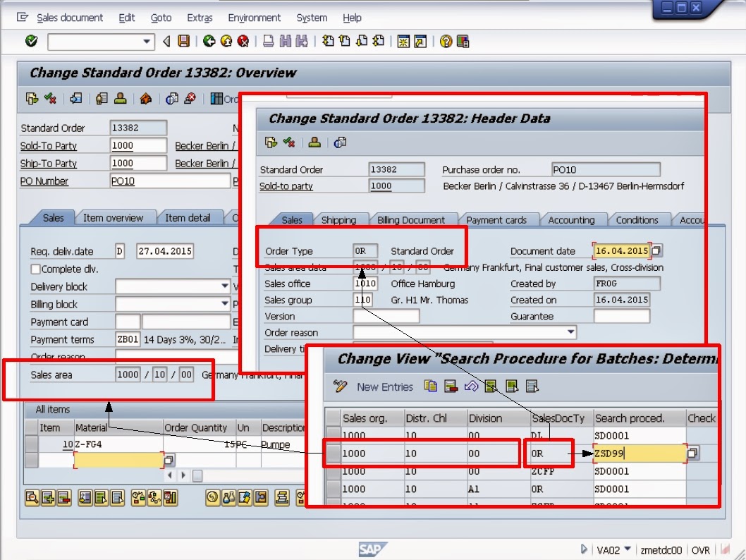The image size is (746, 560).
Task: Click the Sold-to party link in Header Data
Action: (286, 186)
